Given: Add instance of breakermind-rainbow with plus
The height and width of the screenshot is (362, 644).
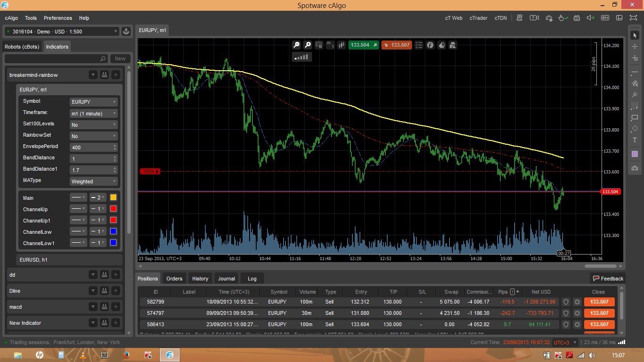Looking at the screenshot, I should point(116,75).
